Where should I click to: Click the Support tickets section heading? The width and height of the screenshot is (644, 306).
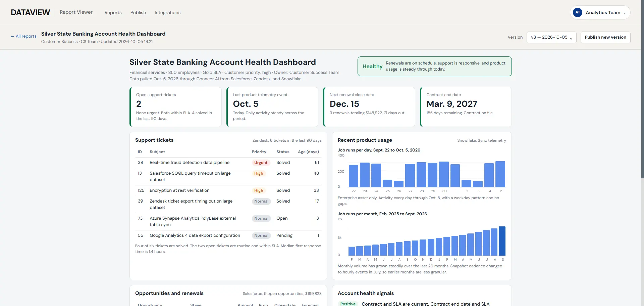coord(154,140)
